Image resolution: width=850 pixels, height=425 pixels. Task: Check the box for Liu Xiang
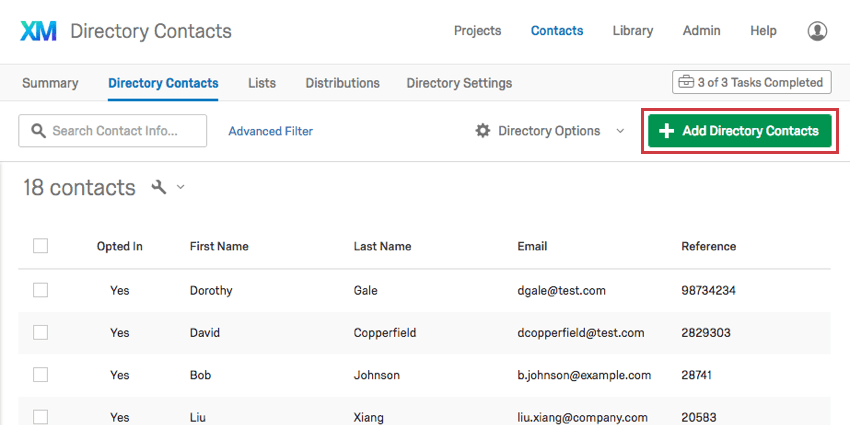[40, 417]
